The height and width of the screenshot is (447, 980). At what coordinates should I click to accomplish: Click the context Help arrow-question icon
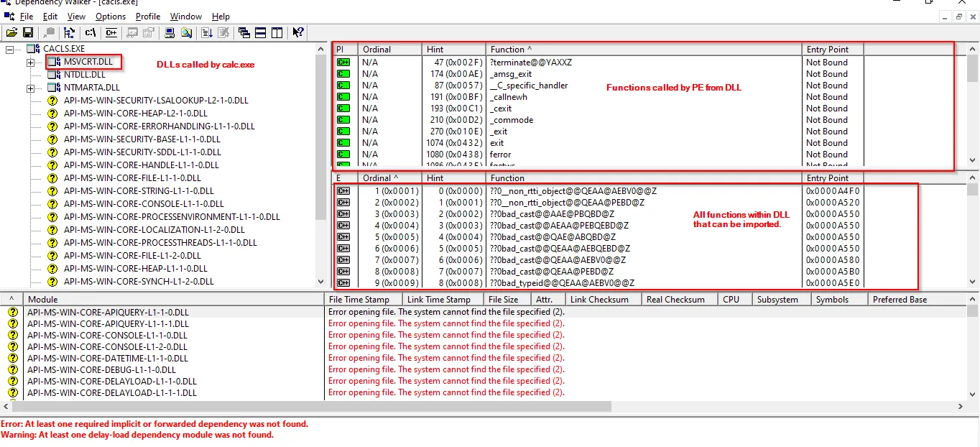[x=298, y=32]
